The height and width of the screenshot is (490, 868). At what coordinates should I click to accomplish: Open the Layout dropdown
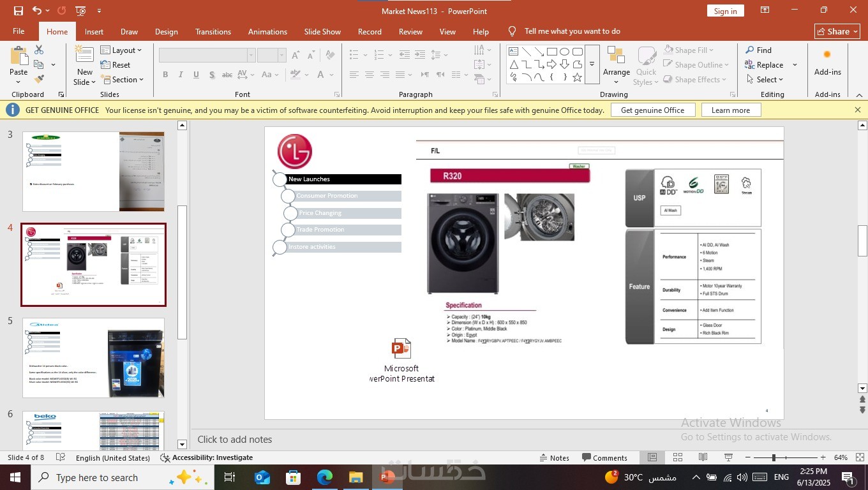[121, 50]
